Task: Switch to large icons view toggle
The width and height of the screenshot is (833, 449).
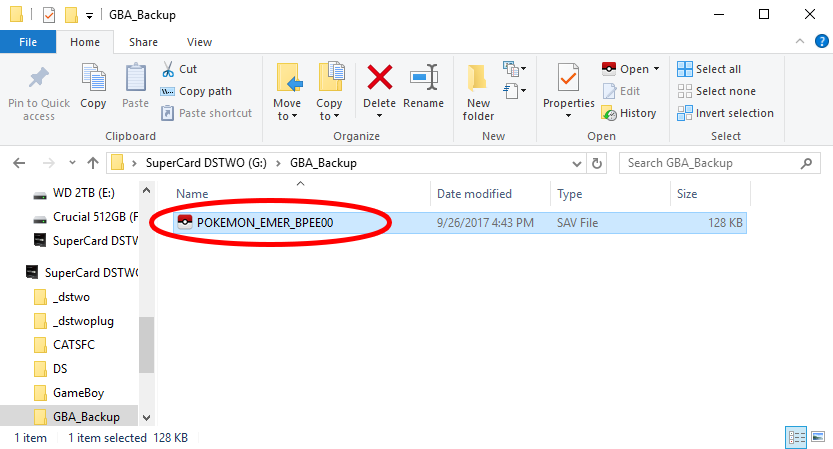Action: click(x=816, y=437)
